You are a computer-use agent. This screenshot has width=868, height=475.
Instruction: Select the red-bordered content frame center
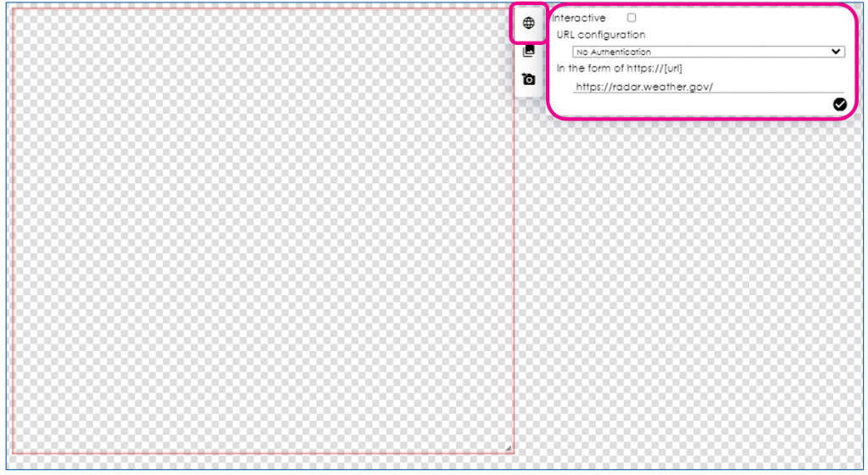pyautogui.click(x=263, y=232)
